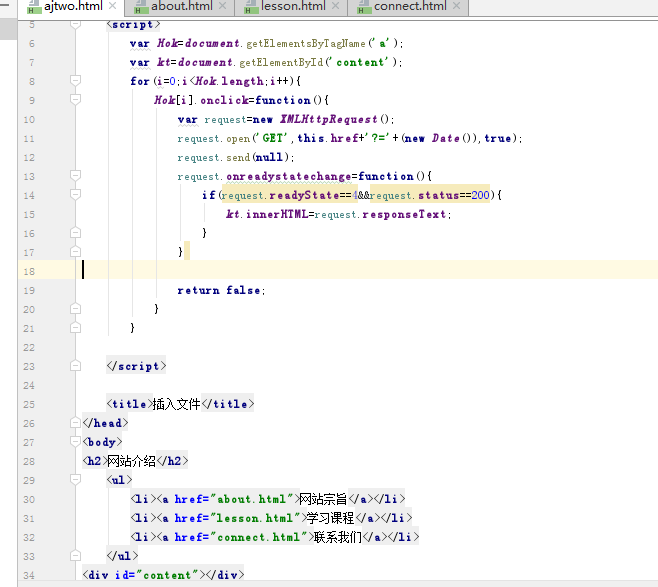Close the ajtwo.html tab
658x587 pixels.
click(x=112, y=6)
